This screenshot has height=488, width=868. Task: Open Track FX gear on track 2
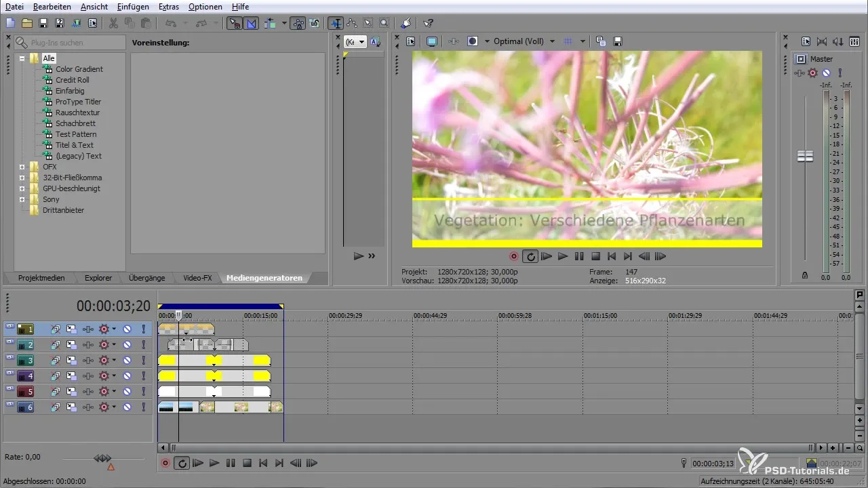(104, 344)
